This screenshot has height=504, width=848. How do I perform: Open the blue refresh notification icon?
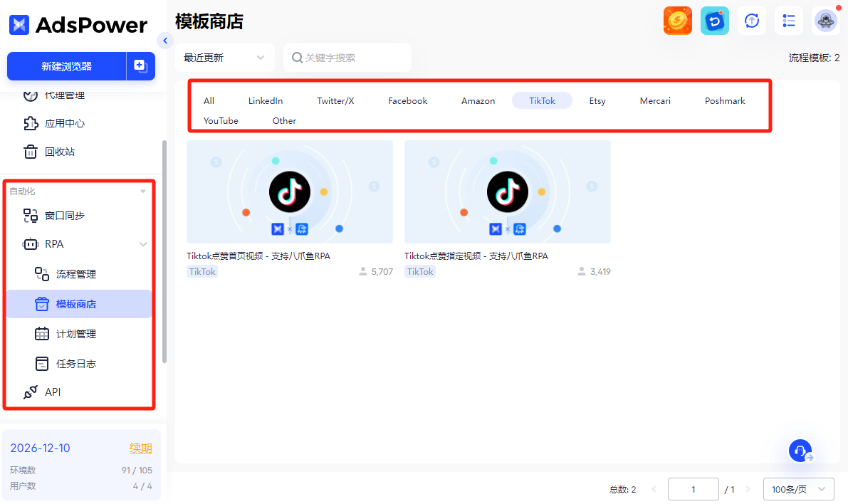point(714,21)
